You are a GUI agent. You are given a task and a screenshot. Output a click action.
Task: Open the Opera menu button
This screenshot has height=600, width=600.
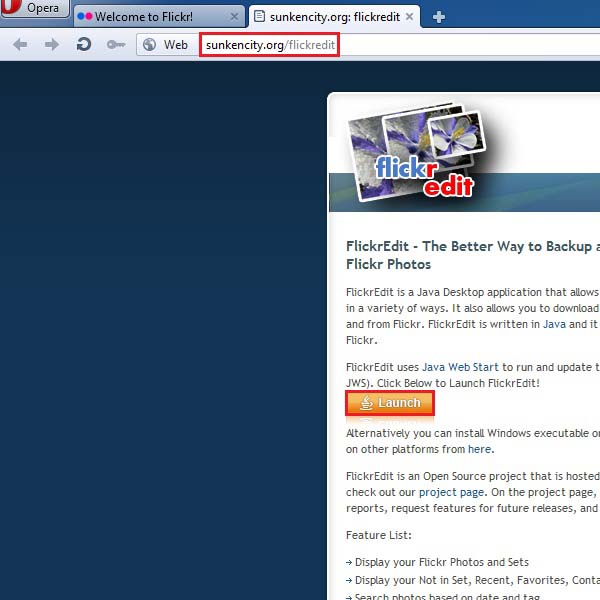34,8
